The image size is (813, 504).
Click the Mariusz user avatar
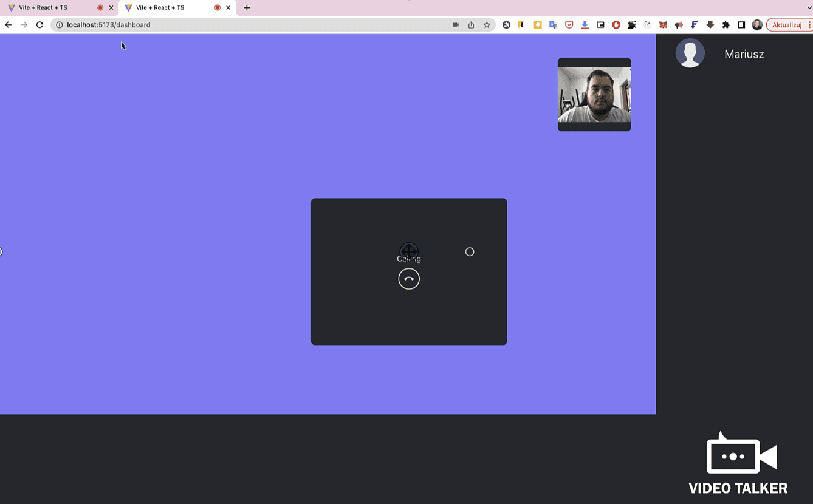(x=690, y=53)
